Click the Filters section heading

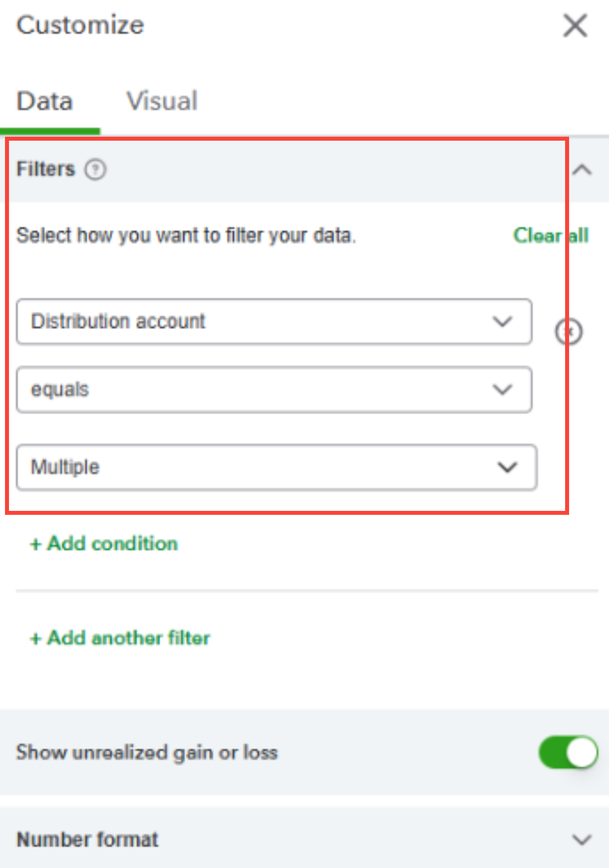(46, 170)
